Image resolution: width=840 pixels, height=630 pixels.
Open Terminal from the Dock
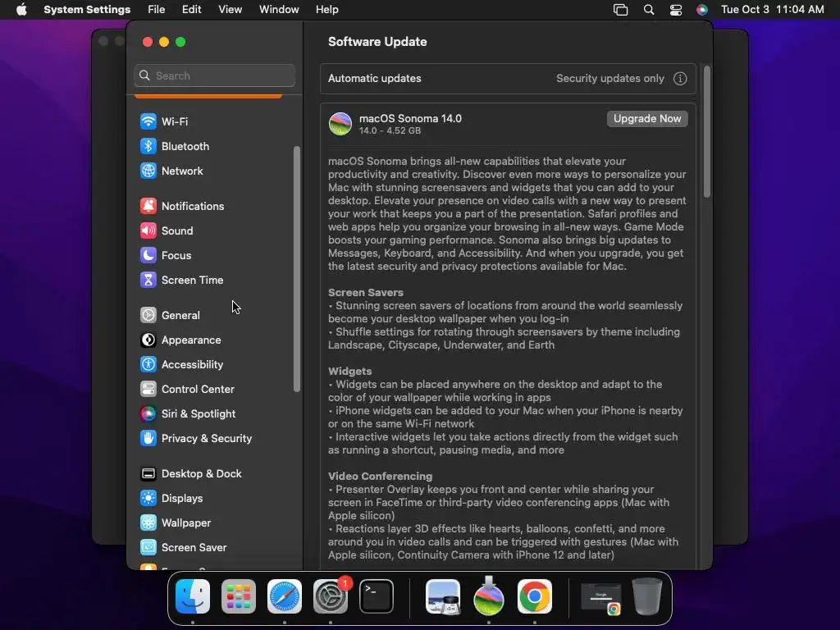click(x=376, y=596)
